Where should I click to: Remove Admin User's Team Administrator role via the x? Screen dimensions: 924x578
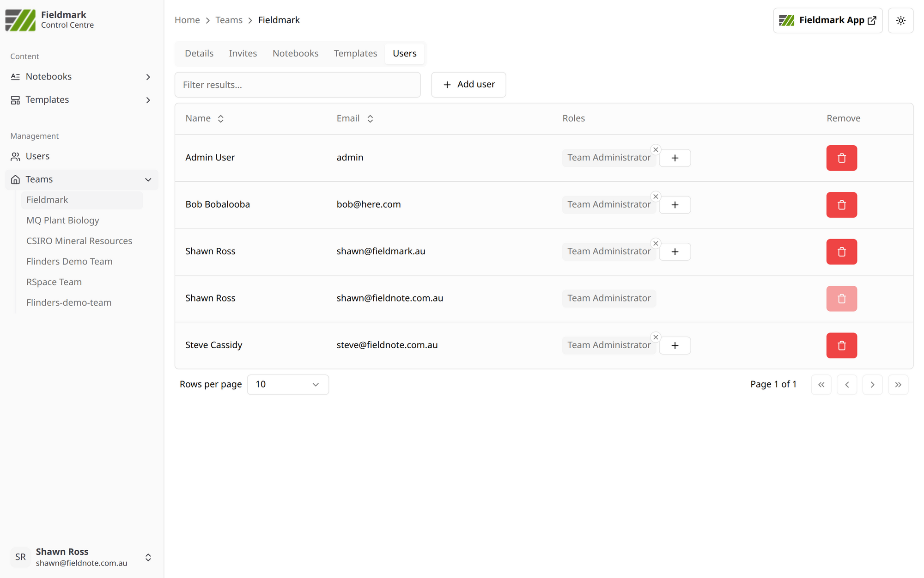click(x=656, y=150)
